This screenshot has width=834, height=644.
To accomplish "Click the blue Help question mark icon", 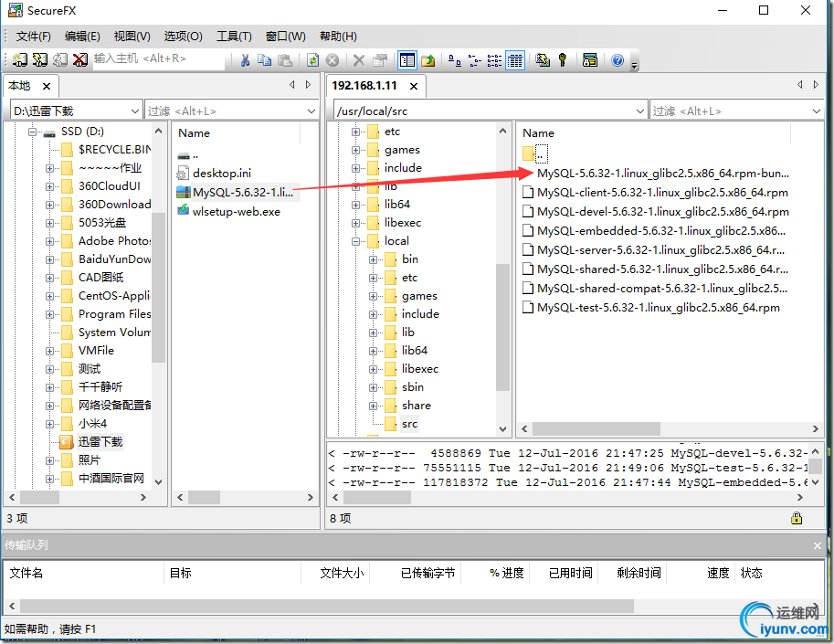I will pyautogui.click(x=617, y=60).
